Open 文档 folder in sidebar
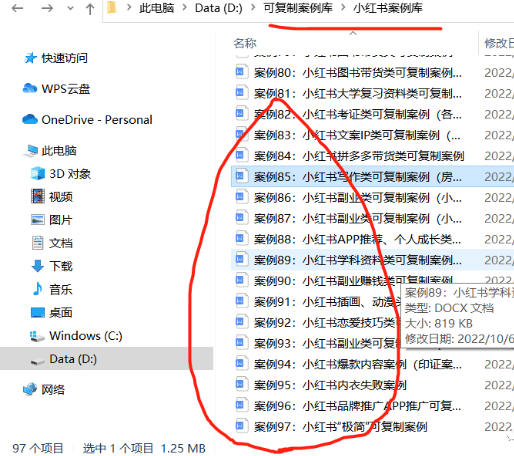Image resolution: width=514 pixels, height=456 pixels. [x=61, y=243]
